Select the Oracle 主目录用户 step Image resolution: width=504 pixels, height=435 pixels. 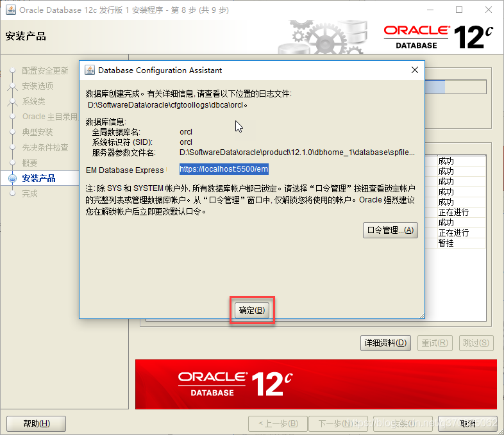click(x=50, y=117)
